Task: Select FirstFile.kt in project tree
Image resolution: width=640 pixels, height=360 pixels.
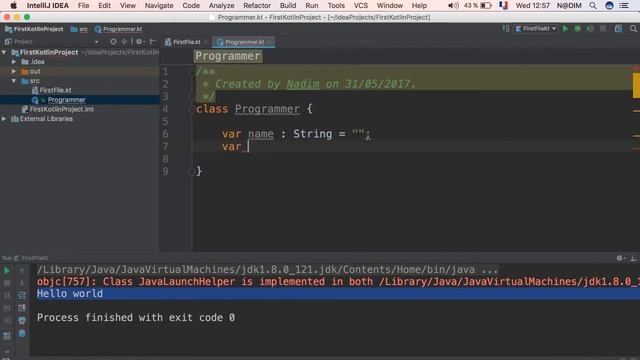Action: click(x=51, y=90)
